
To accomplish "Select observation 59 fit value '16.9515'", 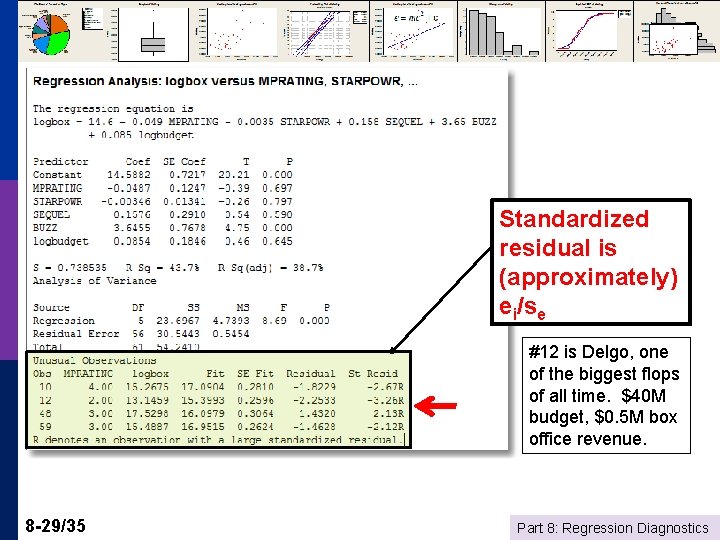I will tap(203, 427).
